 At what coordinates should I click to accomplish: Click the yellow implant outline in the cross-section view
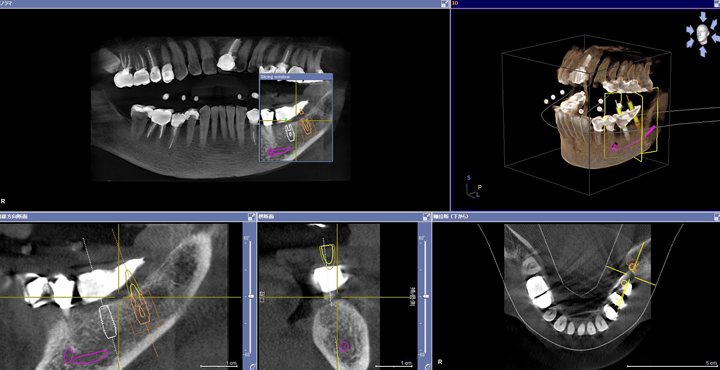[x=327, y=256]
